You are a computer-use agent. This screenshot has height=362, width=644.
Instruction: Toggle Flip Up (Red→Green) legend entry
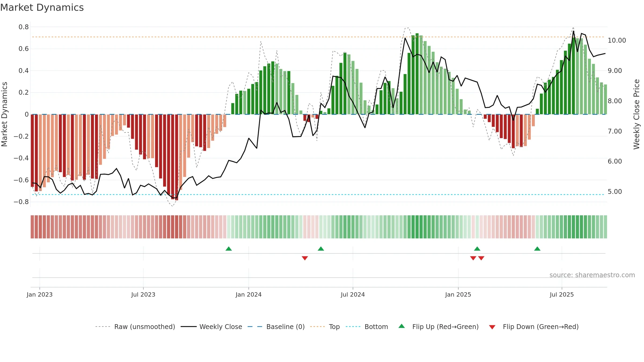(x=438, y=327)
